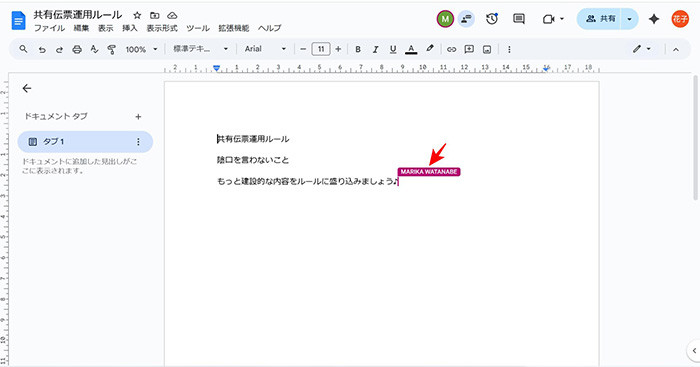Open the toolbar more options menu
Viewport: 700px width, 367px height.
[509, 50]
